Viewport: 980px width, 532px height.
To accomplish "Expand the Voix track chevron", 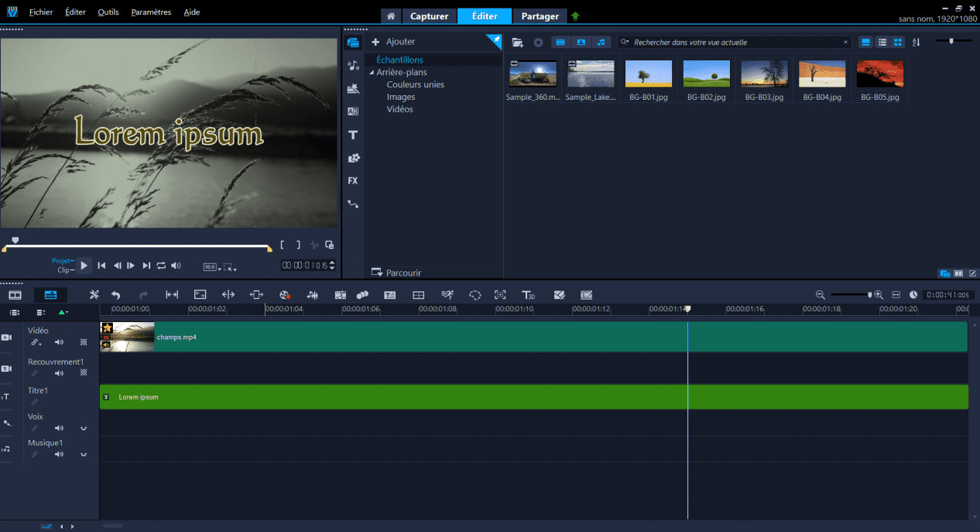I will tap(84, 428).
